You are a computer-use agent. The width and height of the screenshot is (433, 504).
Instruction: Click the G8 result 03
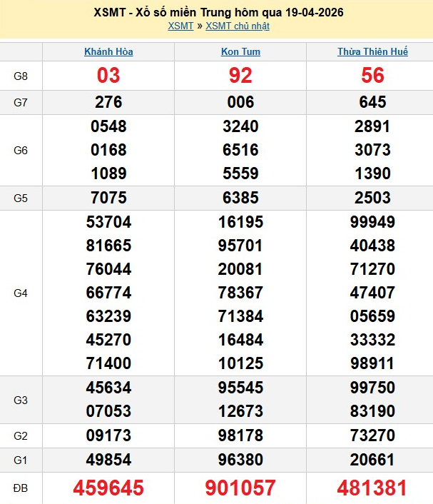click(x=108, y=76)
